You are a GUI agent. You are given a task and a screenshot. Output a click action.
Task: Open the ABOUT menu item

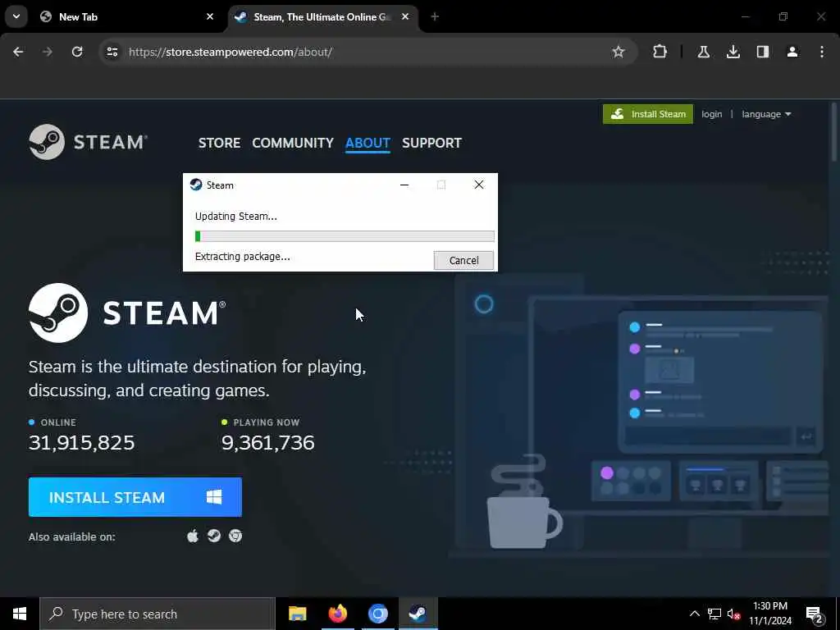coord(367,143)
